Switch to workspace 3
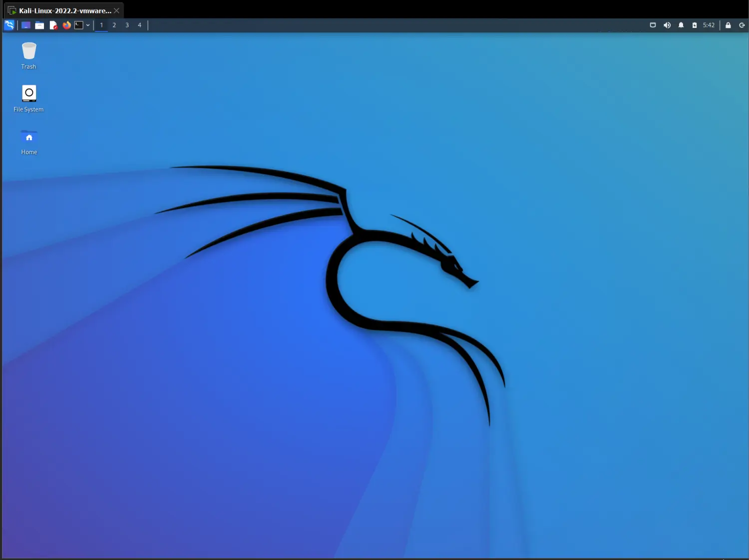749x560 pixels. (x=127, y=25)
